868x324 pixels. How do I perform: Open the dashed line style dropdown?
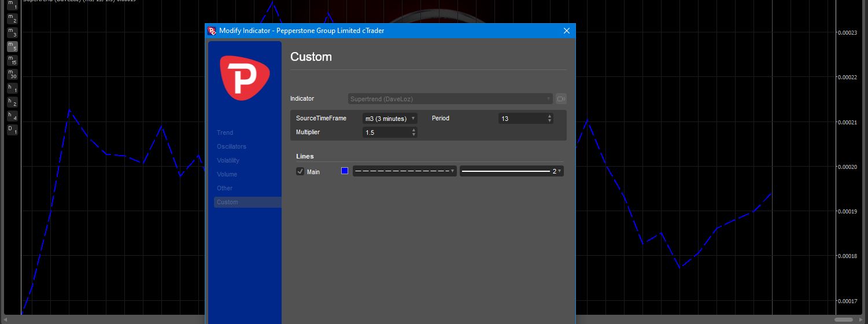click(x=405, y=171)
